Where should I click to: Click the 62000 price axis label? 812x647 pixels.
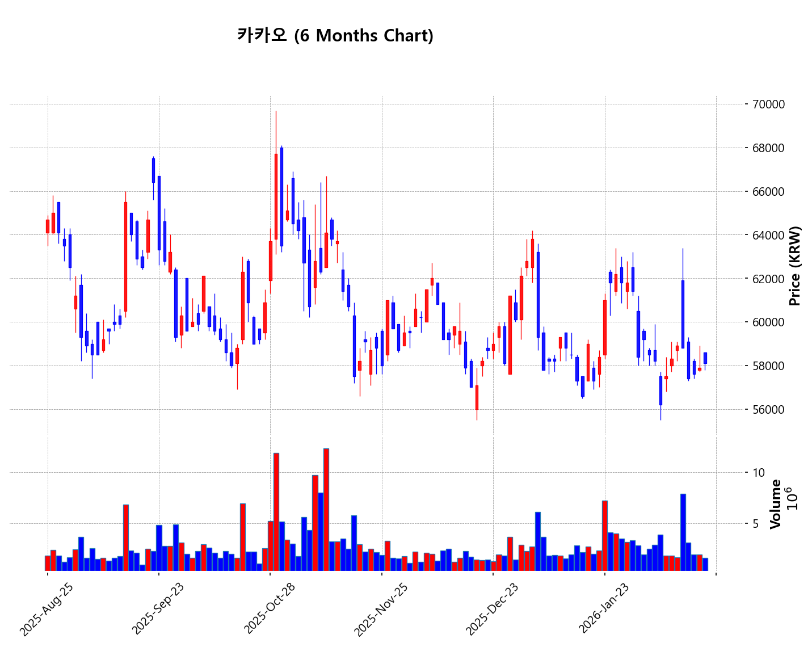pyautogui.click(x=768, y=279)
